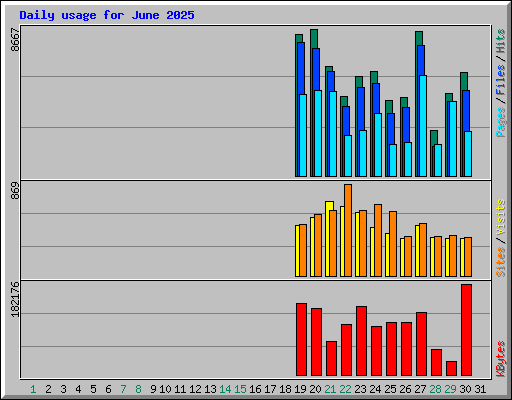Click day 27 on the x-axis
The height and width of the screenshot is (400, 512).
tap(420, 389)
